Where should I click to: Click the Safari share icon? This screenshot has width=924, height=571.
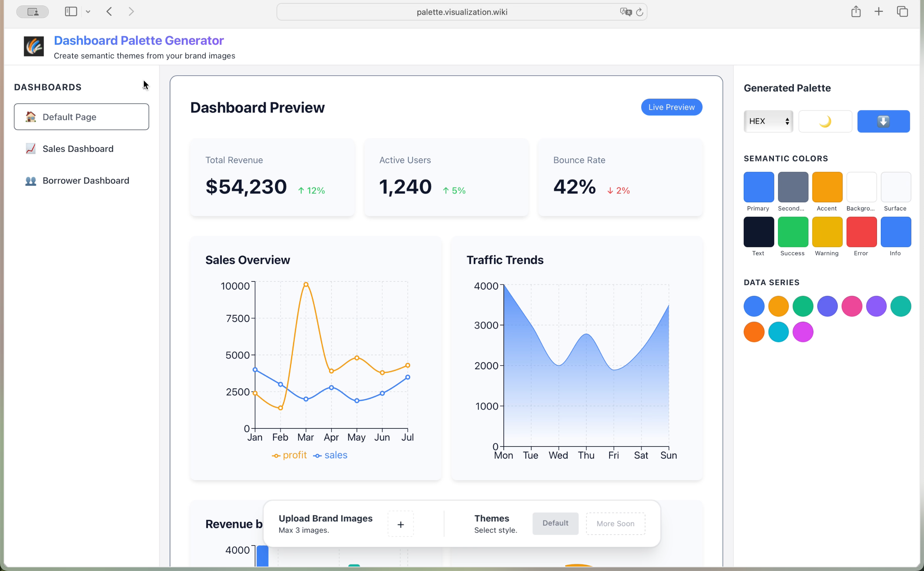point(856,12)
